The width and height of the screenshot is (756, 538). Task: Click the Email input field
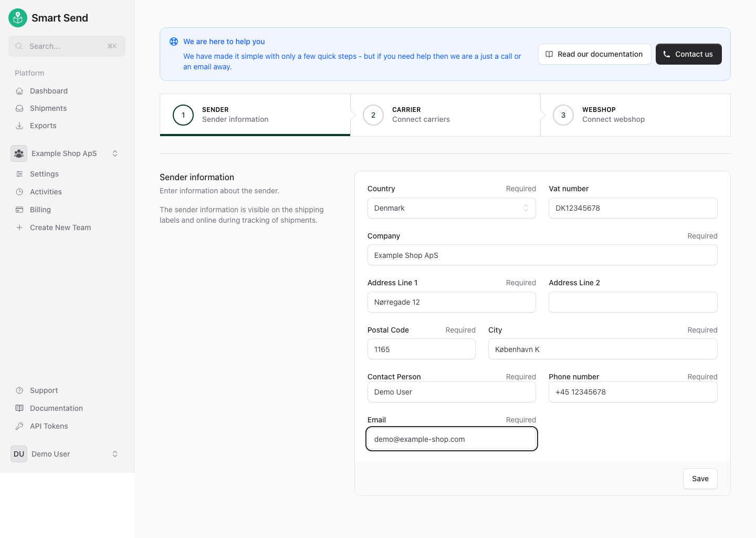tap(451, 439)
